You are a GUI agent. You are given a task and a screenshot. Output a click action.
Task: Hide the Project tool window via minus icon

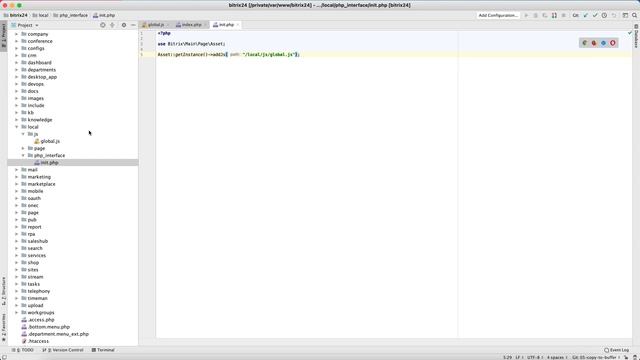pyautogui.click(x=133, y=25)
